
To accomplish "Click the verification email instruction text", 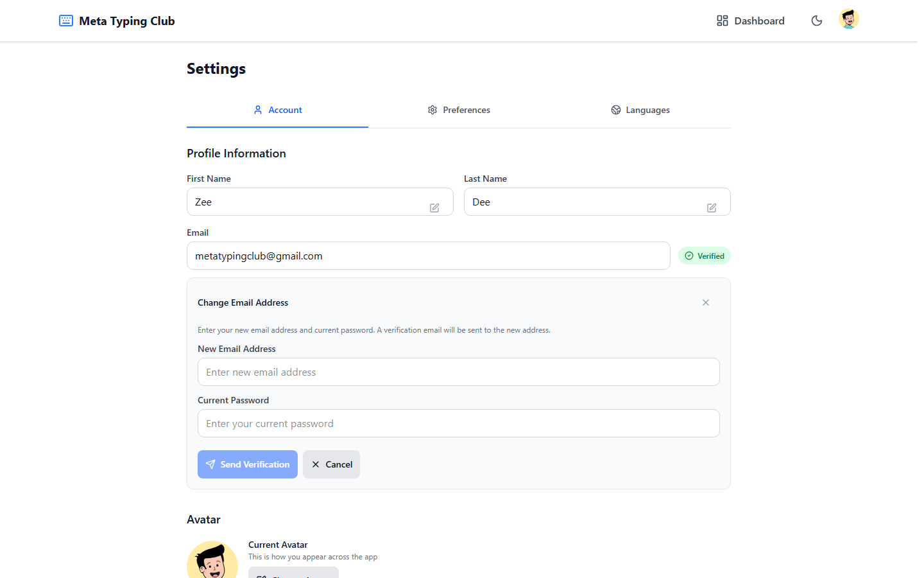I will [x=374, y=330].
